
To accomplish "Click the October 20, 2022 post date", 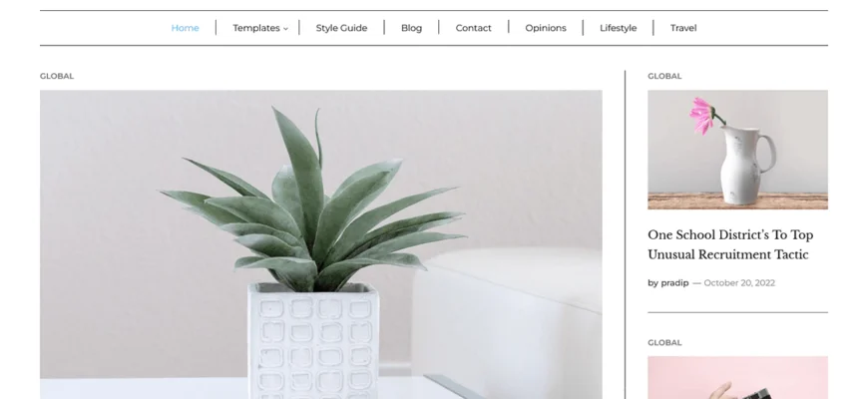I will point(739,282).
